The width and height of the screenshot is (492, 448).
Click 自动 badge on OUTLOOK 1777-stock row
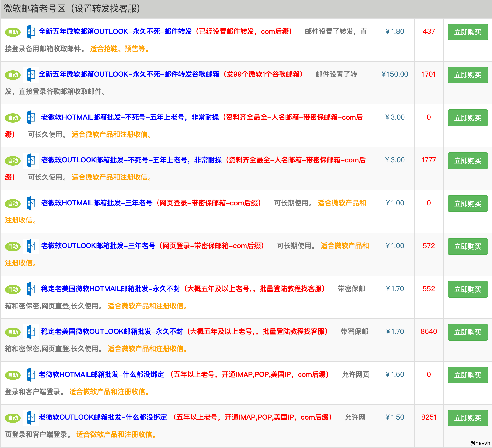tap(13, 161)
